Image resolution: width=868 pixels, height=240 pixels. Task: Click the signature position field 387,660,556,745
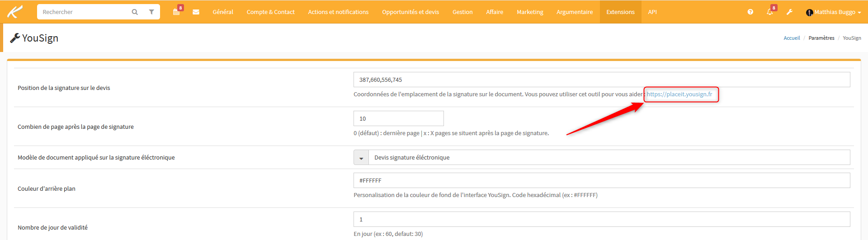pos(602,80)
